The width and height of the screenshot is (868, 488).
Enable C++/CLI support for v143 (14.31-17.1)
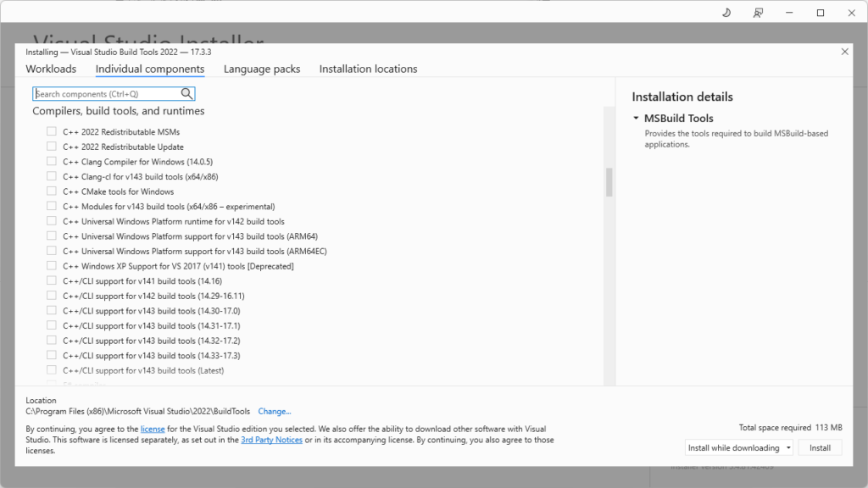(52, 326)
